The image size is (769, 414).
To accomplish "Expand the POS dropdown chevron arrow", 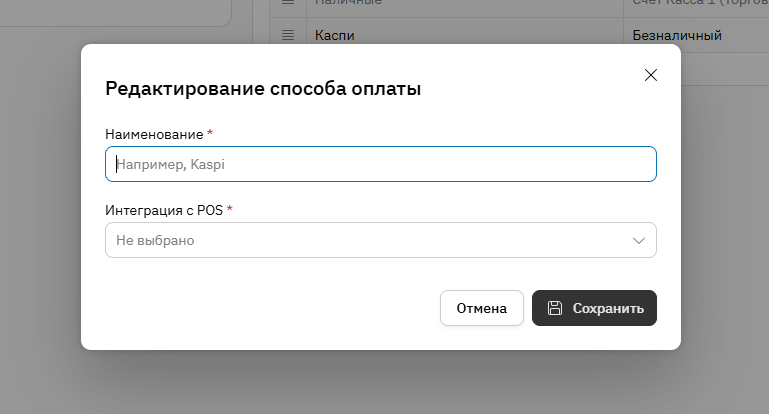I will coord(640,240).
